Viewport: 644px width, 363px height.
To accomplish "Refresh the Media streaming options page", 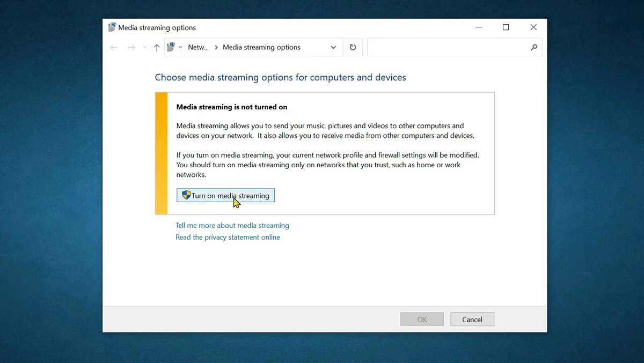I will (x=353, y=47).
